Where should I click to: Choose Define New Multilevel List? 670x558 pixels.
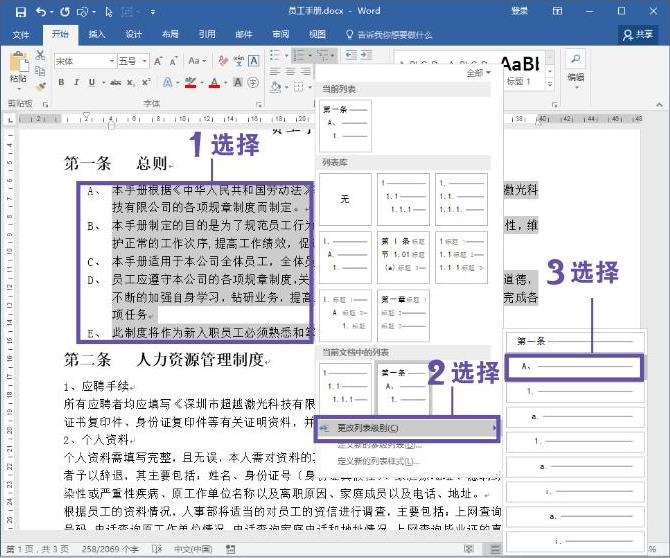379,445
